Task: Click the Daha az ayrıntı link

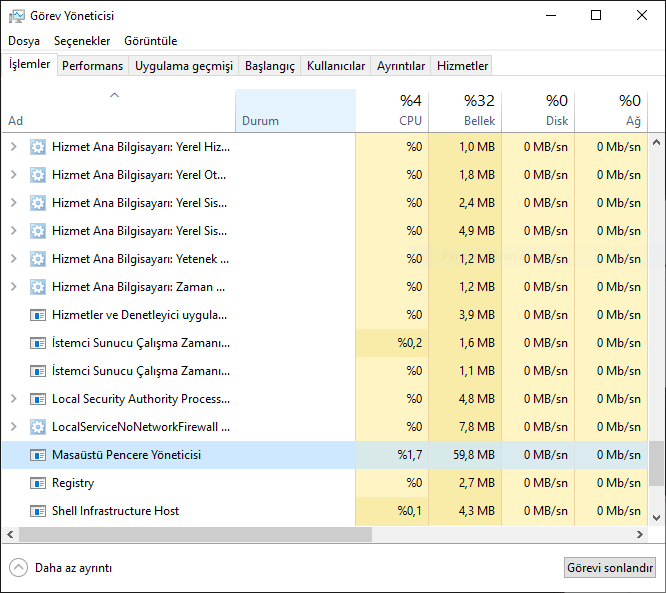Action: pos(73,568)
